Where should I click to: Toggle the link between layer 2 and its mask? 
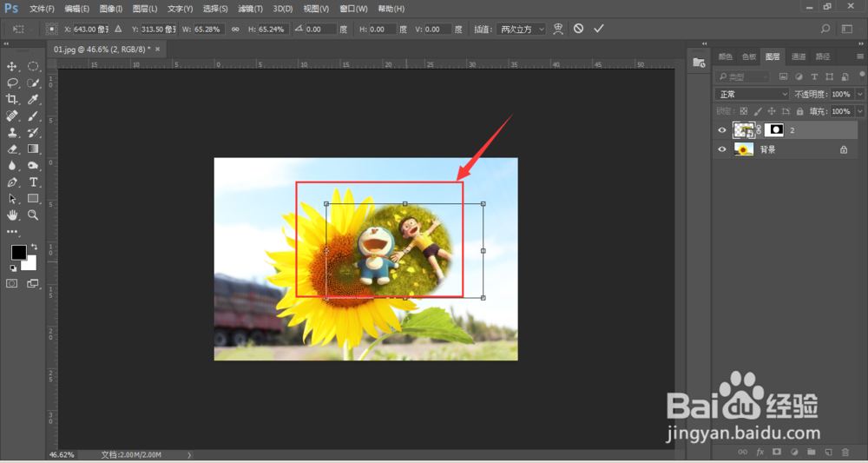[759, 130]
